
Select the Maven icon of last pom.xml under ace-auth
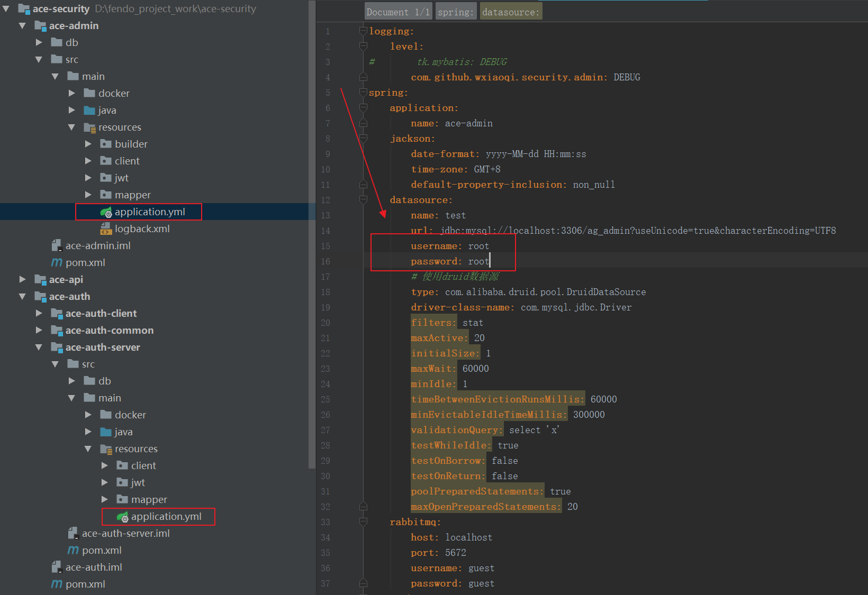click(57, 584)
